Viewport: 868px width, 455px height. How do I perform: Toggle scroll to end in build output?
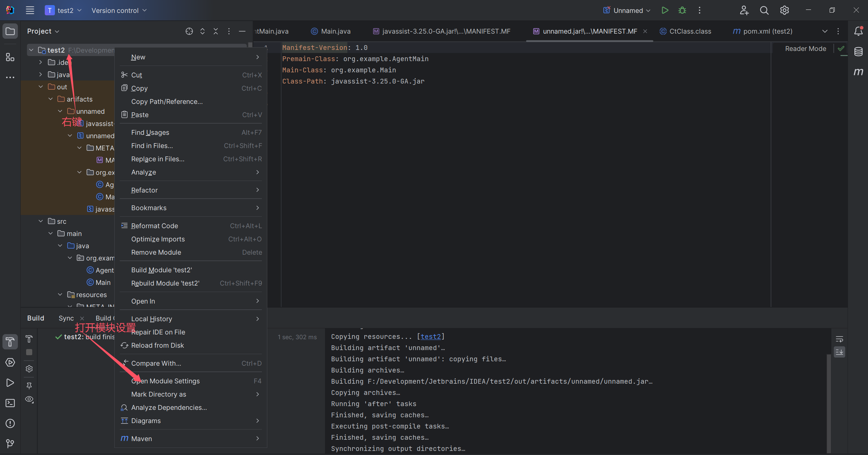click(x=839, y=352)
